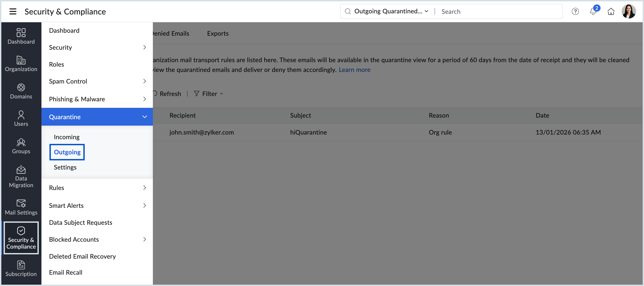The height and width of the screenshot is (286, 644).
Task: Open the Filter dropdown
Action: (209, 94)
